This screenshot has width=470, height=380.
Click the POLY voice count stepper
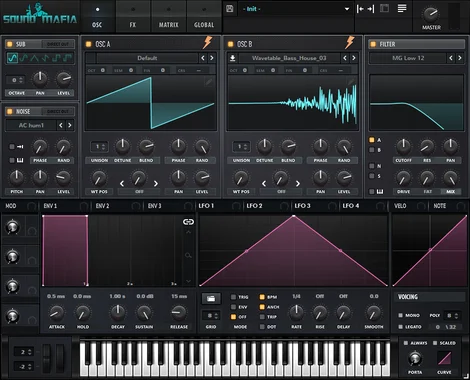point(452,315)
